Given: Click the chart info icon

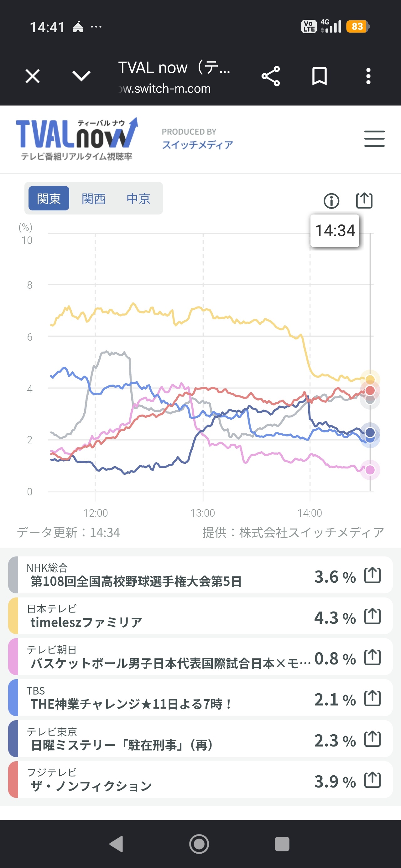Looking at the screenshot, I should 331,201.
